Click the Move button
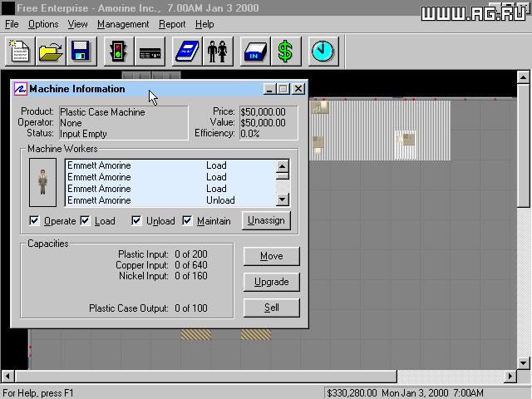 (272, 256)
